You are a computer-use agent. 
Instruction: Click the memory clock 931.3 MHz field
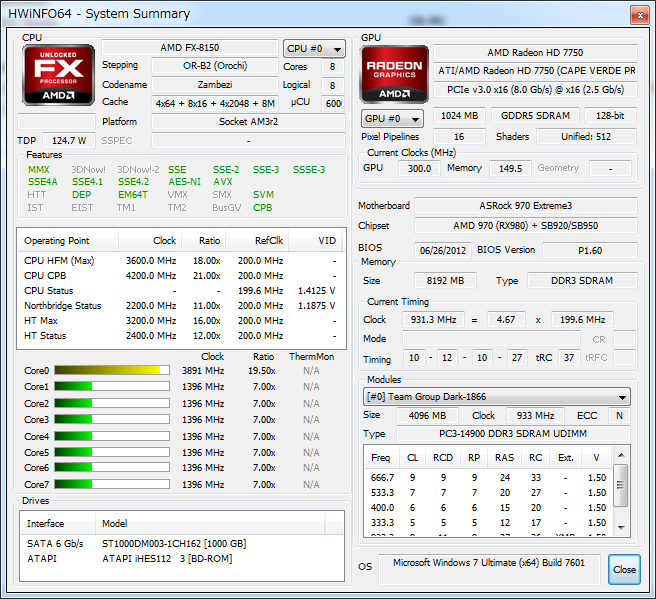point(433,320)
